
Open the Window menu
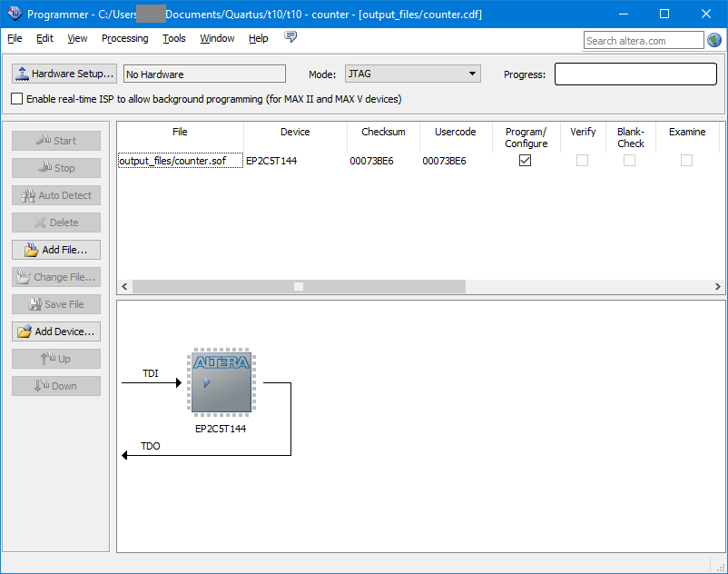pos(217,38)
